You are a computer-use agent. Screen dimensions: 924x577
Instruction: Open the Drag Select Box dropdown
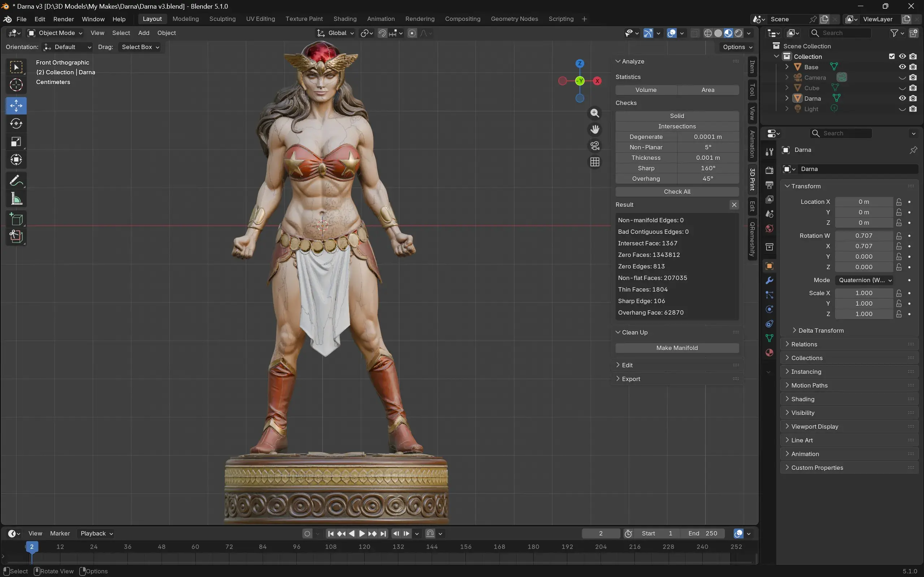pos(140,47)
